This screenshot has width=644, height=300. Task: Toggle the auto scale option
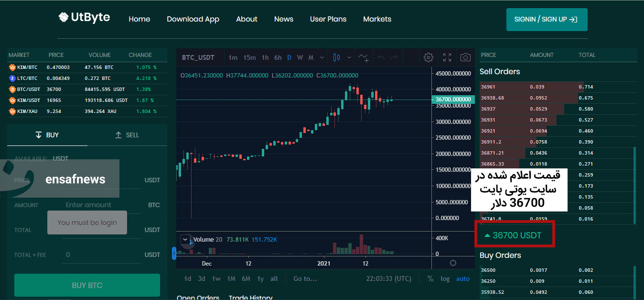(x=462, y=278)
